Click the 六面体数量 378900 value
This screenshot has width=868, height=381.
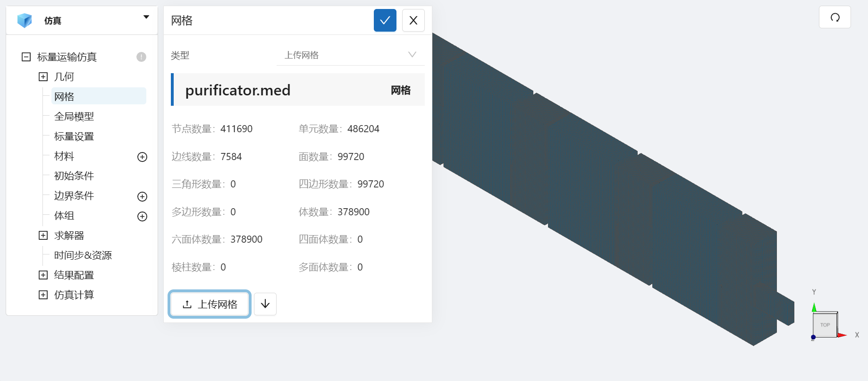(246, 239)
